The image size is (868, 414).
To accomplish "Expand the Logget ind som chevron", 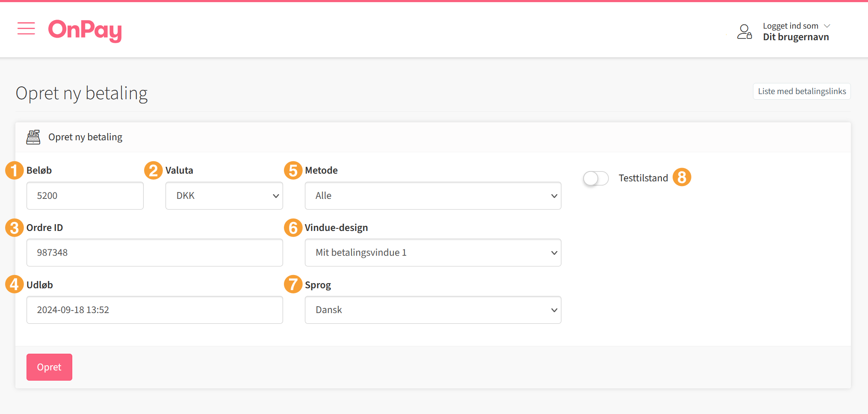I will click(x=827, y=26).
